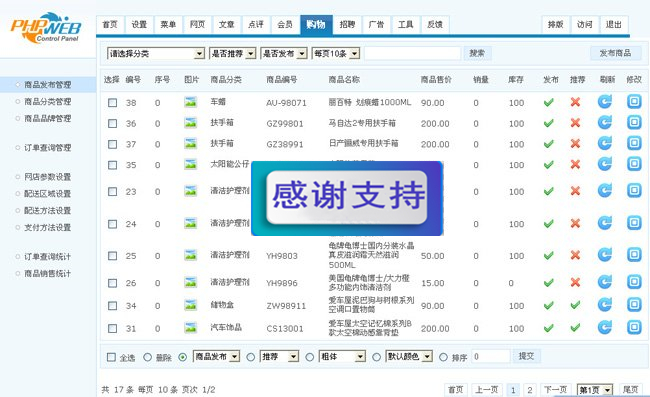Click refresh icon for product 31
Screen dimensions: 650x397
click(605, 327)
